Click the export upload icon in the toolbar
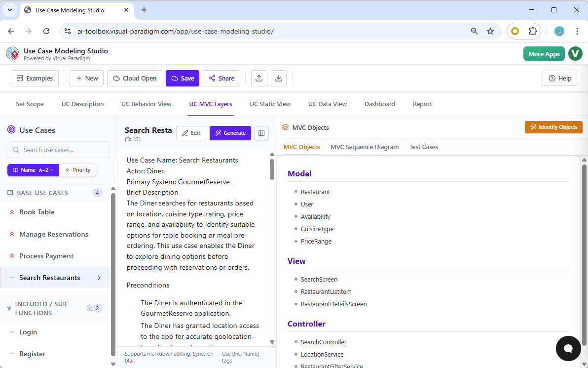 259,78
